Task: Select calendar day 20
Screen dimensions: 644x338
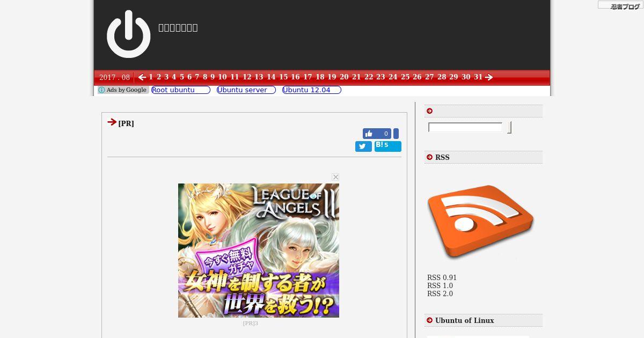Action: coord(344,77)
